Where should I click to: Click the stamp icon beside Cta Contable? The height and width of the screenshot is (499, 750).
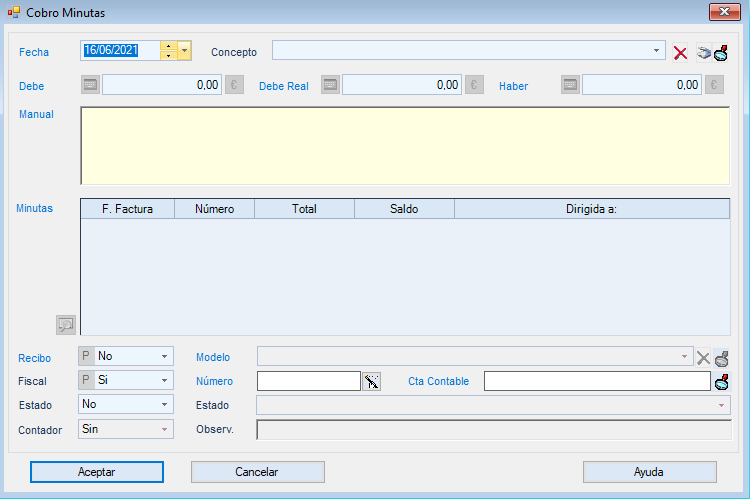(x=722, y=381)
